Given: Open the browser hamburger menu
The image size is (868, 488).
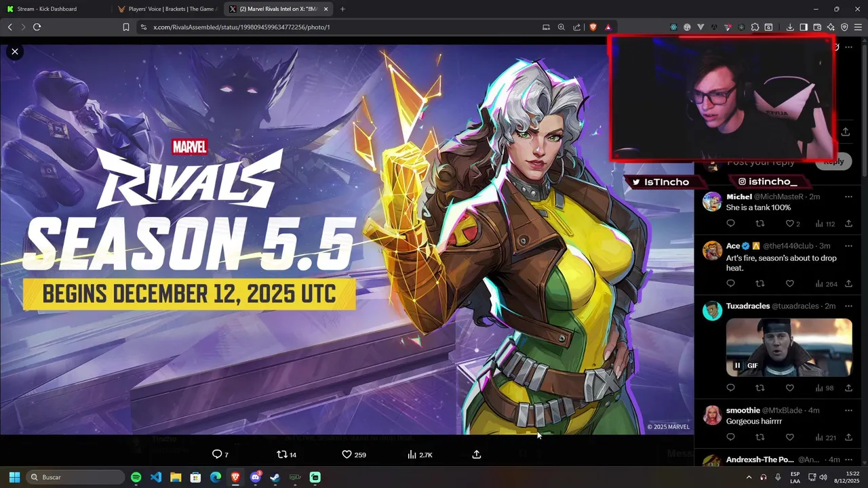Looking at the screenshot, I should 858,27.
